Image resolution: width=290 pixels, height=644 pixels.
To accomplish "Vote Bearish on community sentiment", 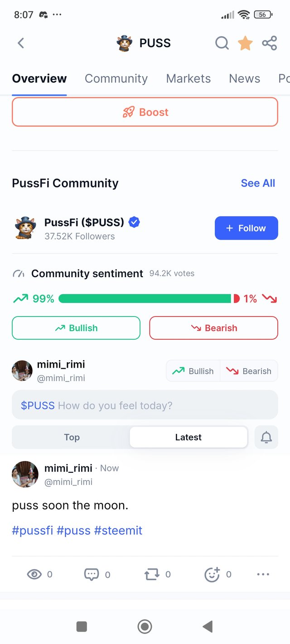I will click(x=213, y=328).
